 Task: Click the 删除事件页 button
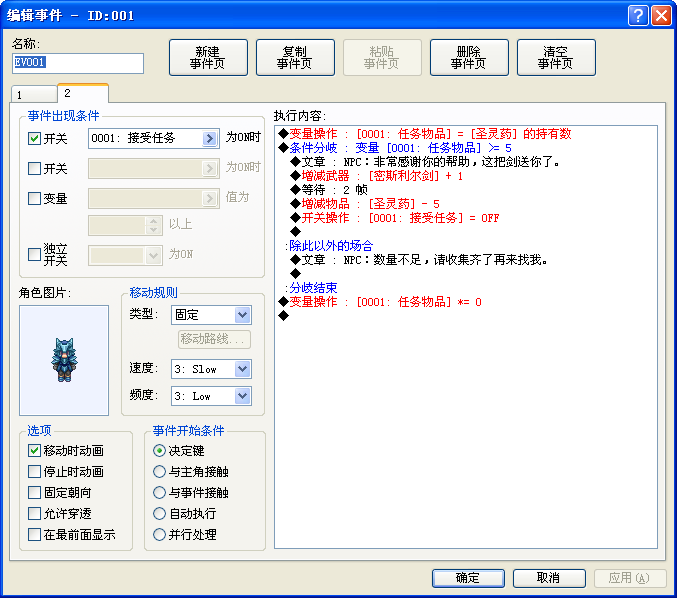click(x=469, y=57)
